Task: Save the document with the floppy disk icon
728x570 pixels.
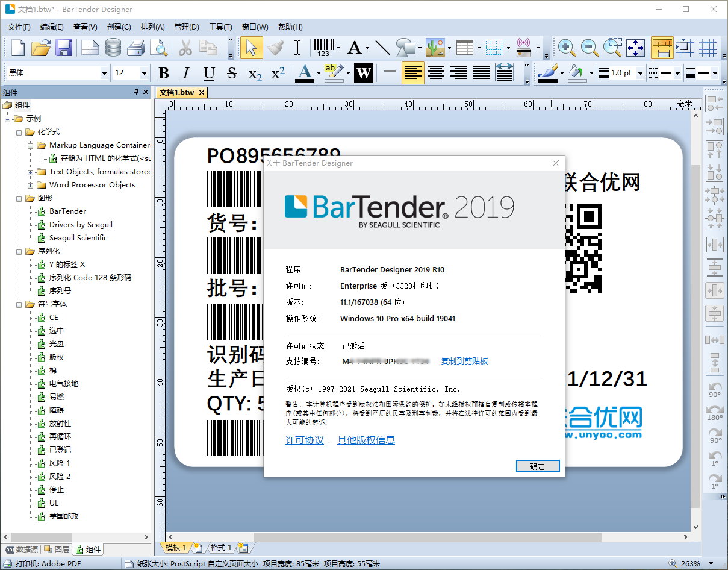Action: pyautogui.click(x=64, y=48)
